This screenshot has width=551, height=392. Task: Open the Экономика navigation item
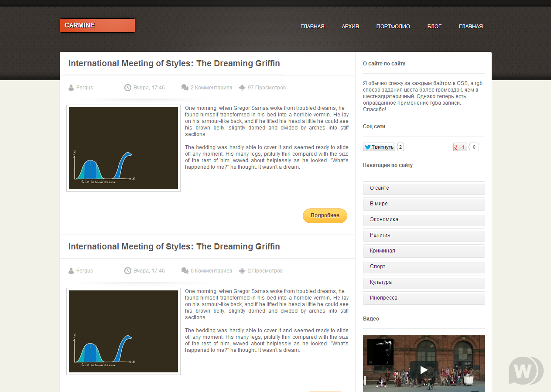click(424, 219)
